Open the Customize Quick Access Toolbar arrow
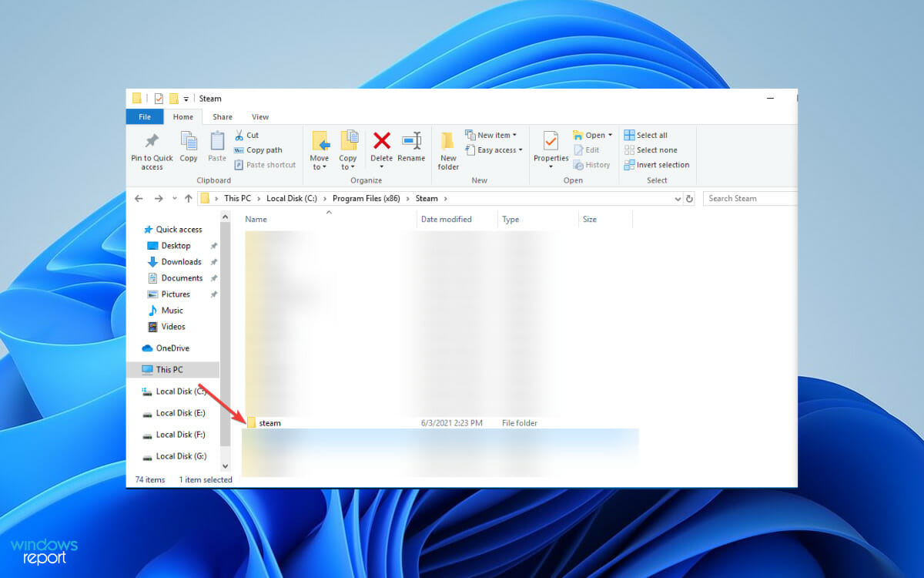 (186, 99)
